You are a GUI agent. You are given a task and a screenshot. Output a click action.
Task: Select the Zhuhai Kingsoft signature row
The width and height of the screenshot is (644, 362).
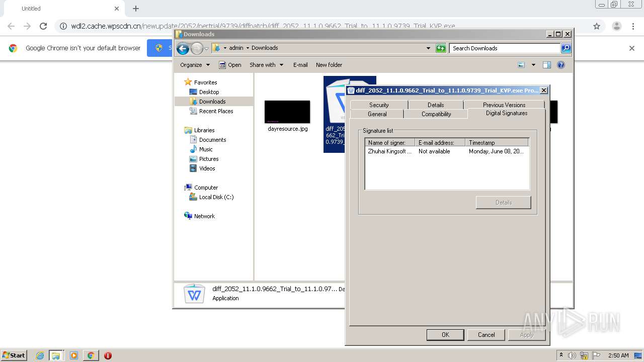pyautogui.click(x=447, y=151)
